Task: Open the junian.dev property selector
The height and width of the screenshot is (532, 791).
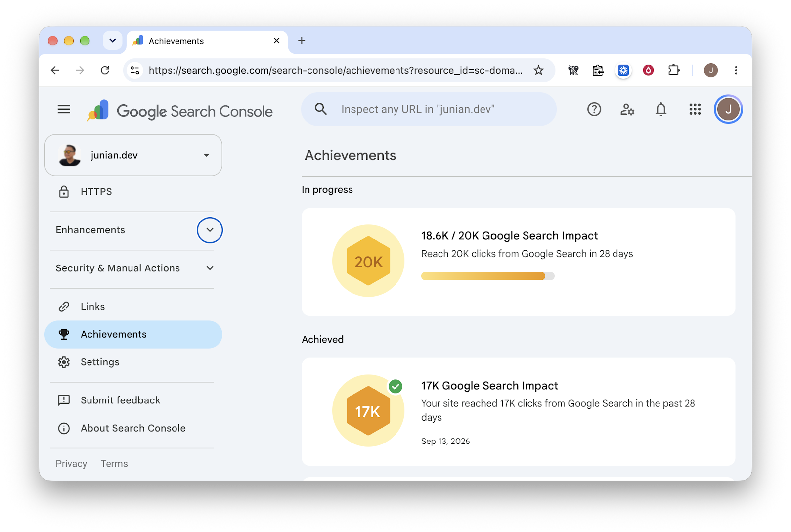Action: pyautogui.click(x=133, y=155)
